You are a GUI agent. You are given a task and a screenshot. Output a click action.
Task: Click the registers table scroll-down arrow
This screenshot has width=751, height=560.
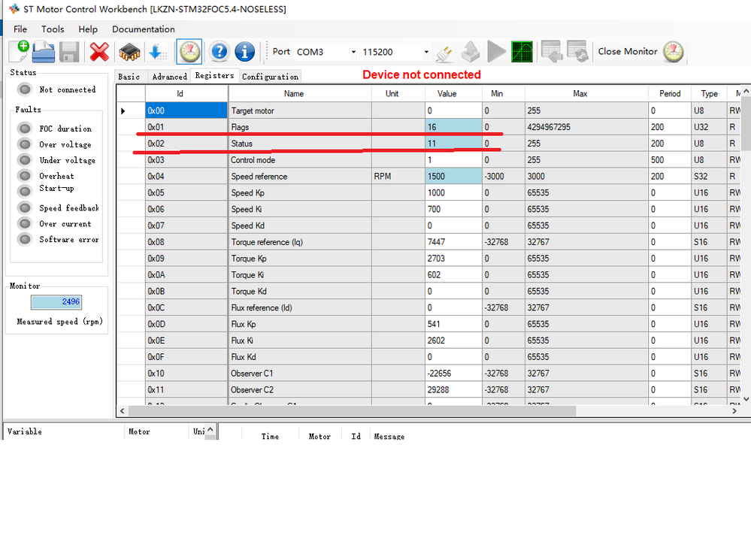tap(746, 398)
